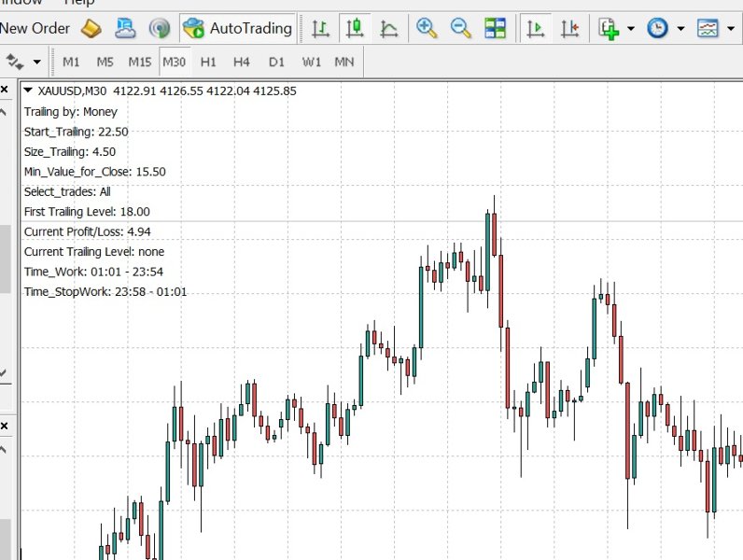Zoom out on the chart

[x=460, y=28]
